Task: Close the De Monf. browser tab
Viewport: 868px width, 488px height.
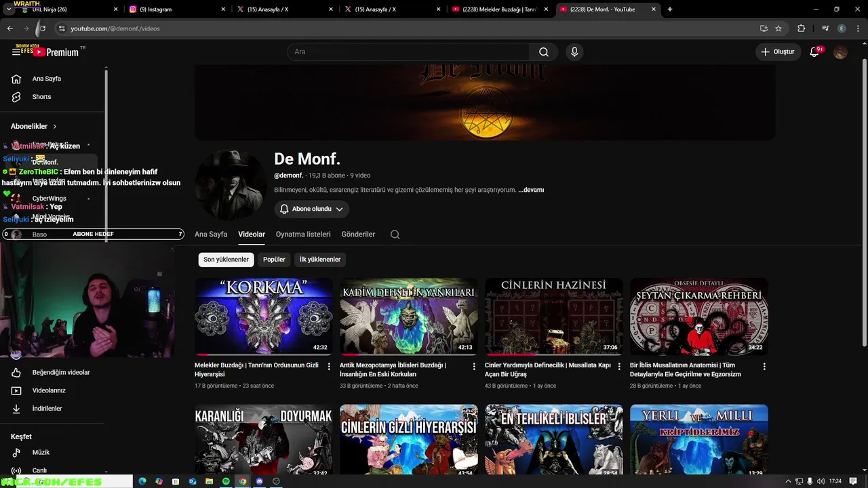Action: pyautogui.click(x=654, y=9)
